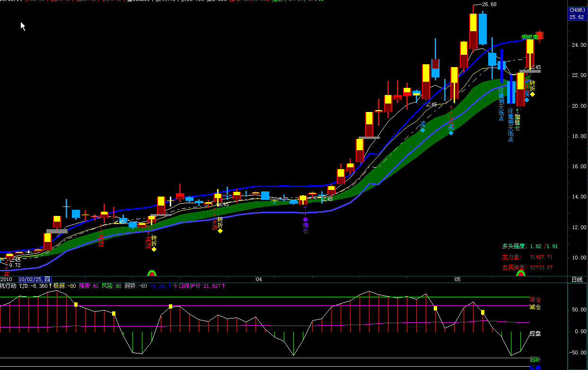Click the 2010 year label on time axis
This screenshot has height=370, width=588.
click(x=6, y=279)
